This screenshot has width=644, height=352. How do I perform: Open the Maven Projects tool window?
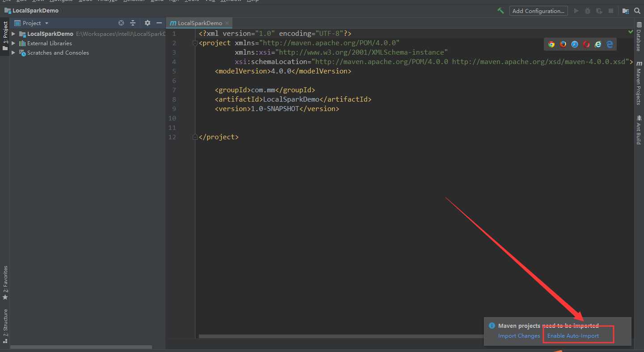pyautogui.click(x=639, y=83)
